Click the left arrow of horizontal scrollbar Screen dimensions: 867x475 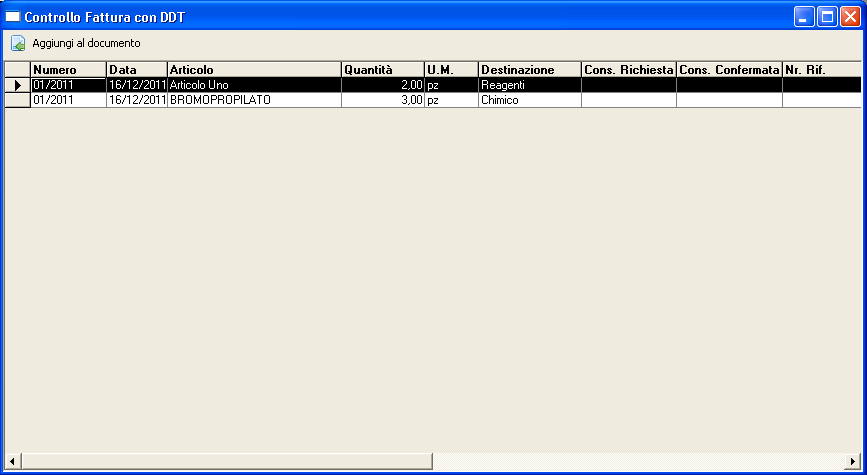coord(12,461)
